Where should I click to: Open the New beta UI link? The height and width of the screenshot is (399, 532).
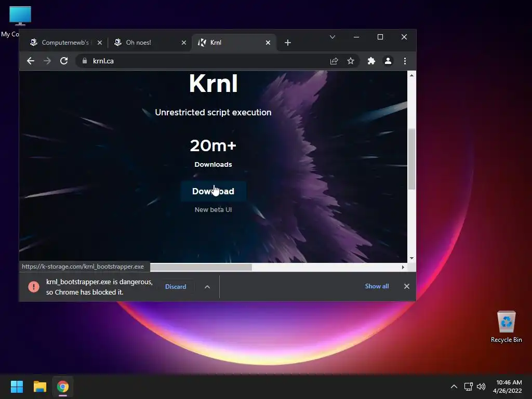[213, 210]
